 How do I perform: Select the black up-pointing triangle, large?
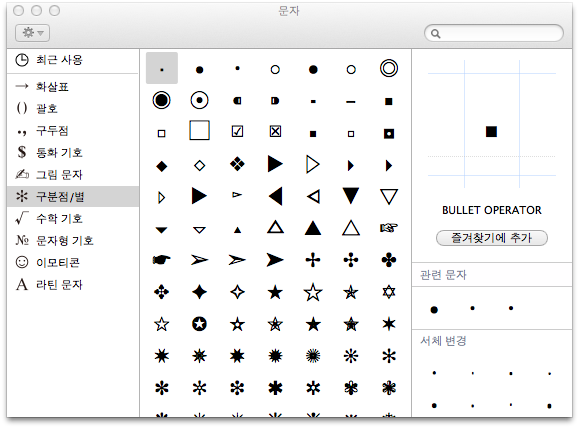(x=313, y=228)
